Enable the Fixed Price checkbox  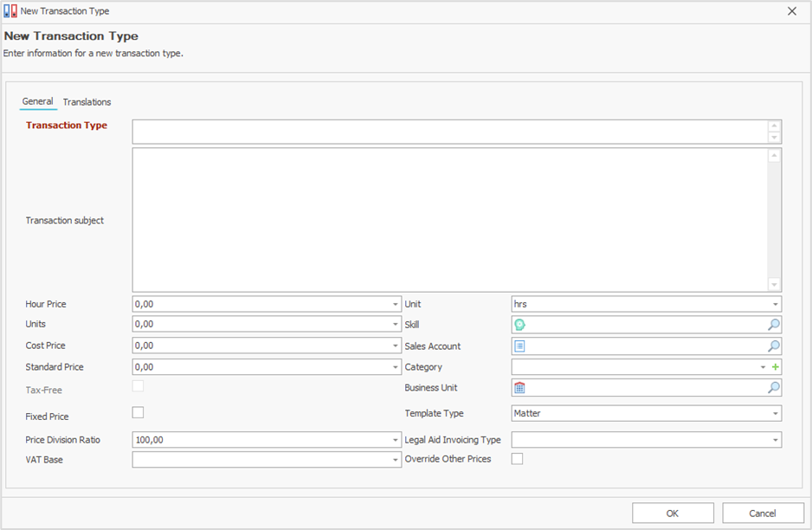coord(138,413)
